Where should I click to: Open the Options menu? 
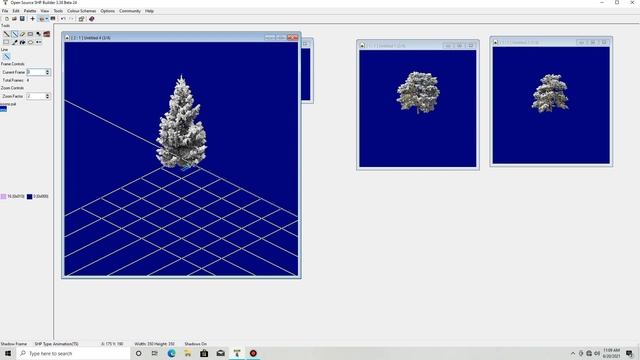coord(108,11)
